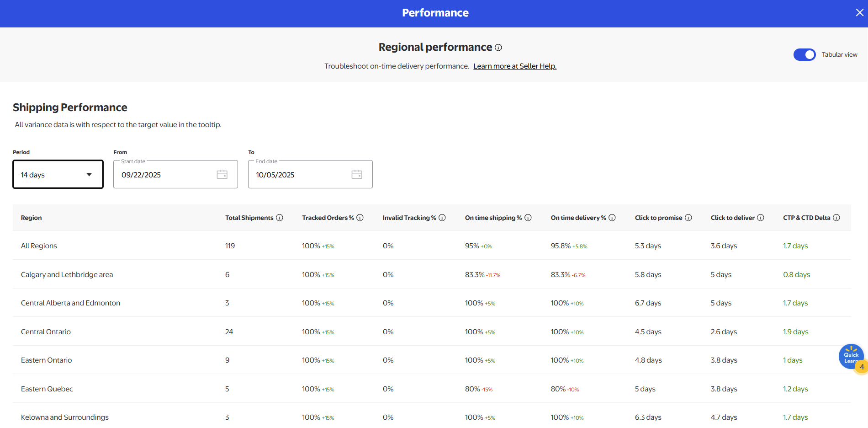Toggle the Tabular view switch

click(x=804, y=55)
